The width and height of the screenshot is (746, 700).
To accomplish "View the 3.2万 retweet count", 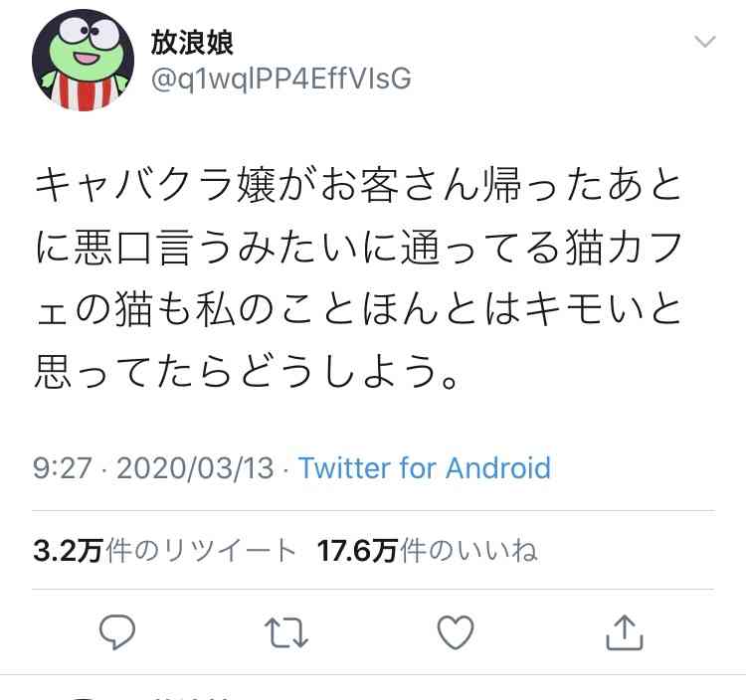I will pyautogui.click(x=68, y=551).
